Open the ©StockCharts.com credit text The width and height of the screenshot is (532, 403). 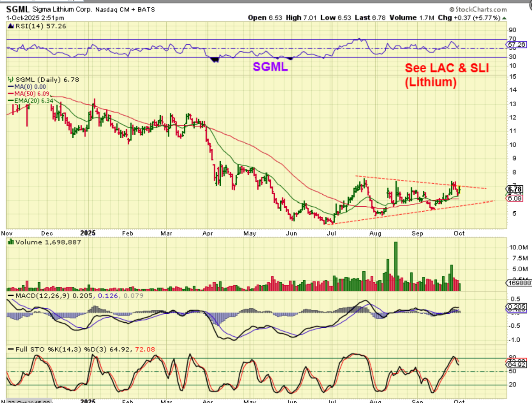click(478, 9)
